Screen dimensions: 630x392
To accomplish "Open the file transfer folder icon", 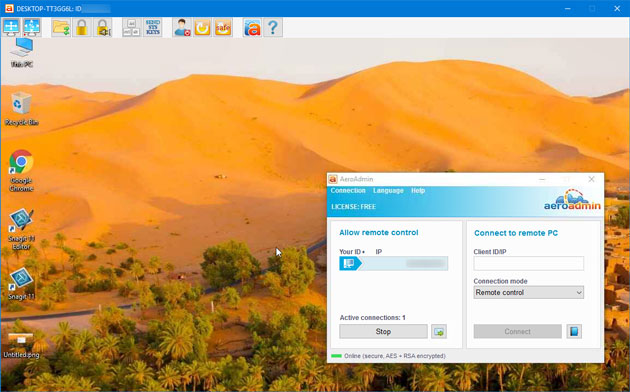I will click(61, 27).
